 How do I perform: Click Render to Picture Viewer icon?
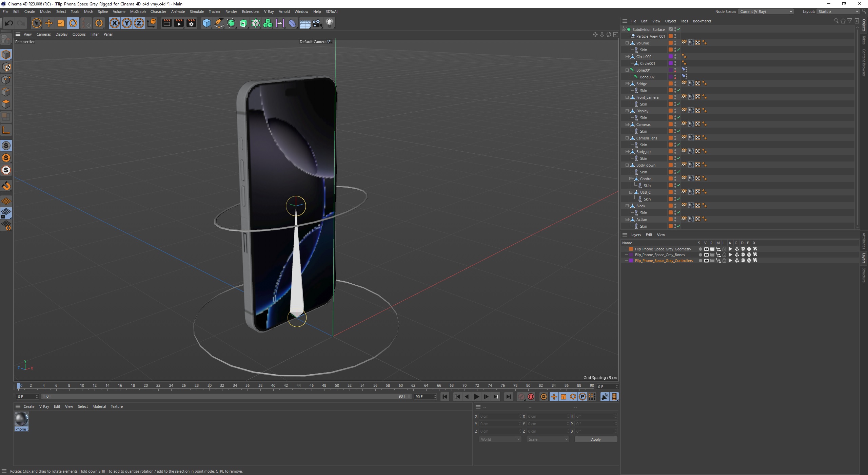tap(179, 23)
